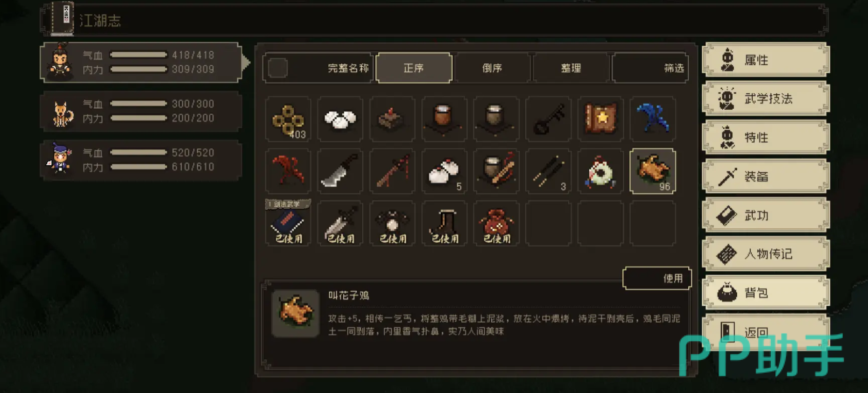Select the equipped sword-manual book item

point(289,224)
